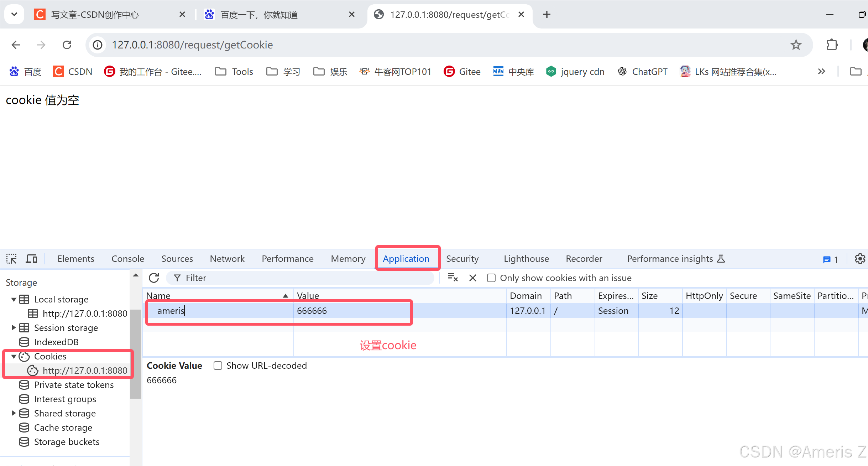This screenshot has width=868, height=466.
Task: Open the Extensions puzzle icon
Action: [832, 45]
